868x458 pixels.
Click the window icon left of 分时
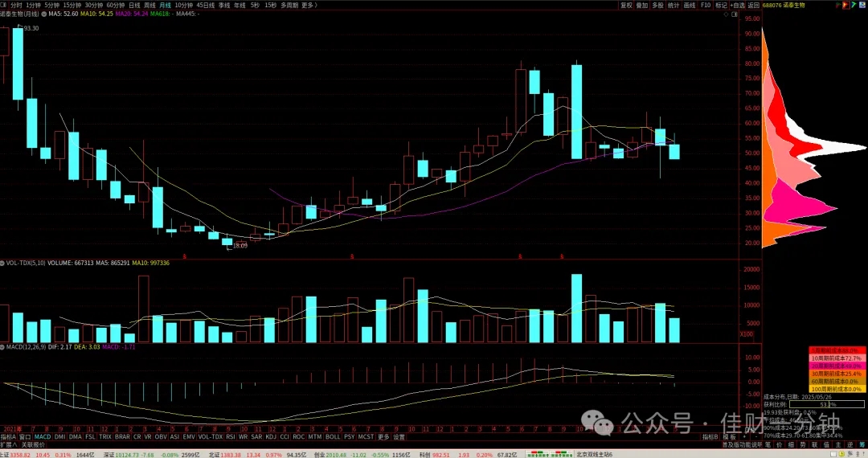click(x=5, y=5)
